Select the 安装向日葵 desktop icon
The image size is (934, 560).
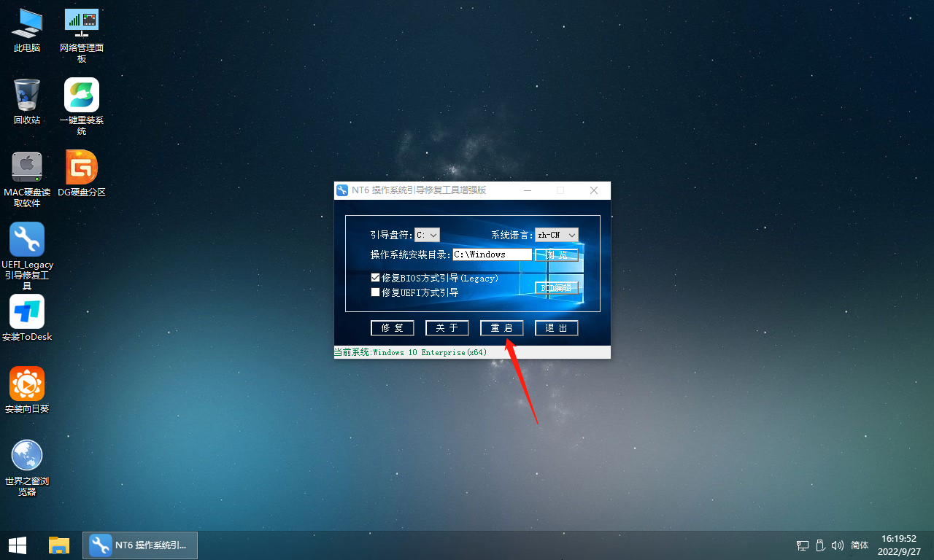click(x=27, y=384)
